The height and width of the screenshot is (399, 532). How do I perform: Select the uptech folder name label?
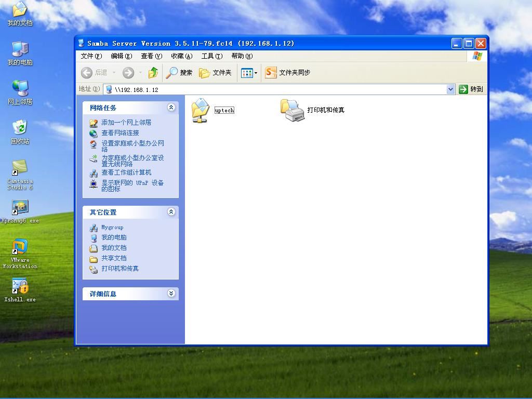pyautogui.click(x=224, y=110)
